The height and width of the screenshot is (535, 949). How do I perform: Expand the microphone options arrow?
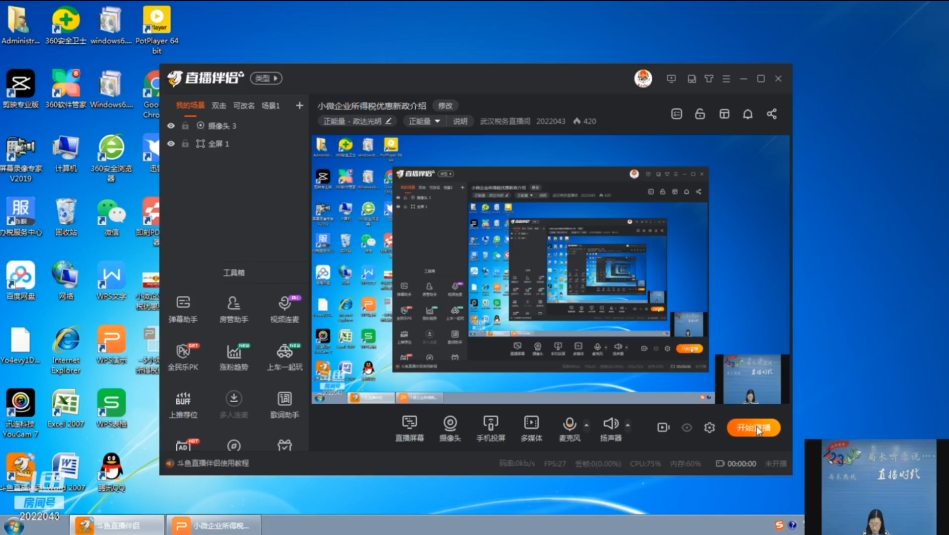pos(586,425)
